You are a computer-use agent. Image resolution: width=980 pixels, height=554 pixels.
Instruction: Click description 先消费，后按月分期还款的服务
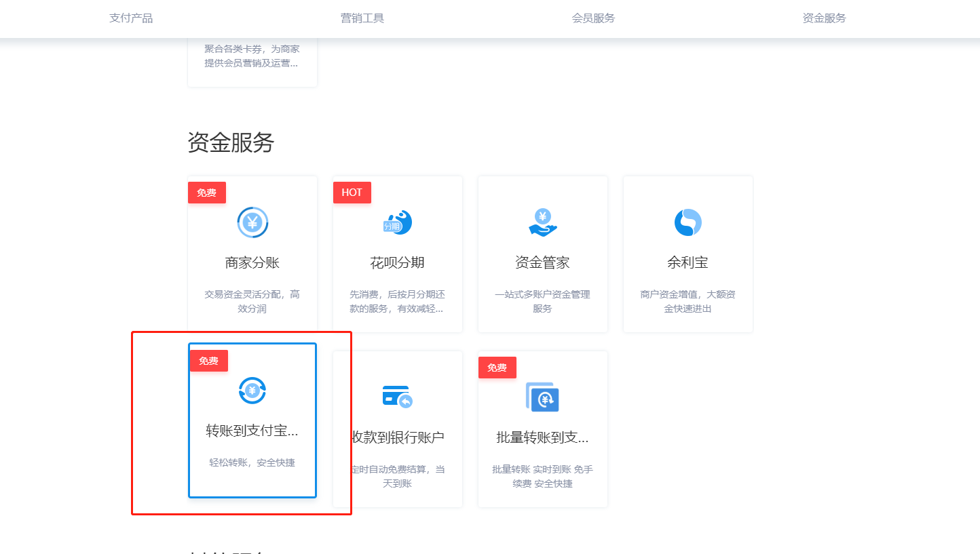pyautogui.click(x=398, y=302)
